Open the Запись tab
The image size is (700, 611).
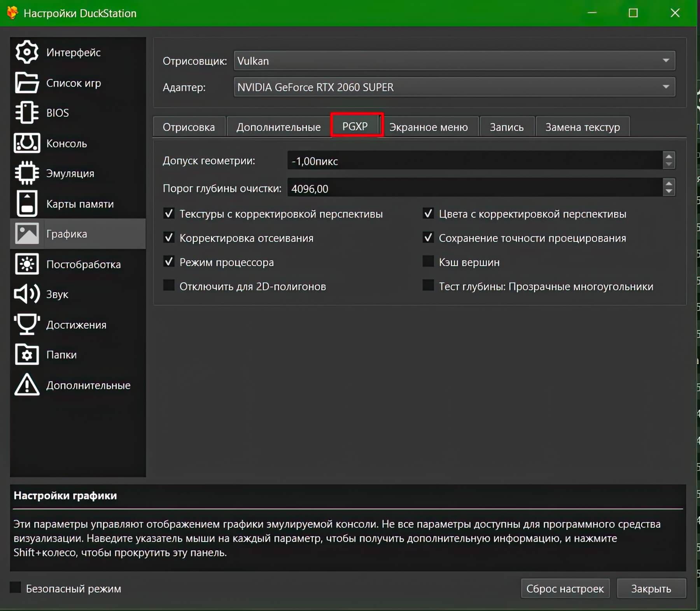click(507, 127)
